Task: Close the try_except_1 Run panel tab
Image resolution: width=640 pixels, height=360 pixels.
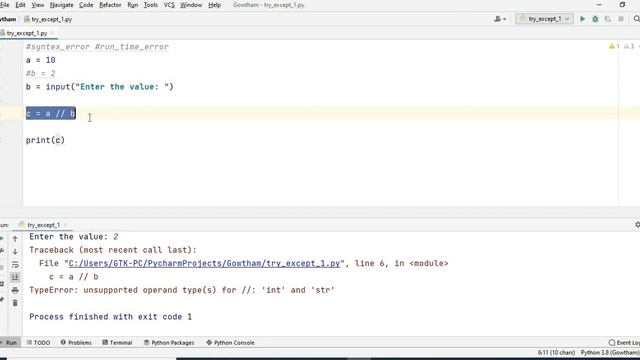Action: pos(65,225)
